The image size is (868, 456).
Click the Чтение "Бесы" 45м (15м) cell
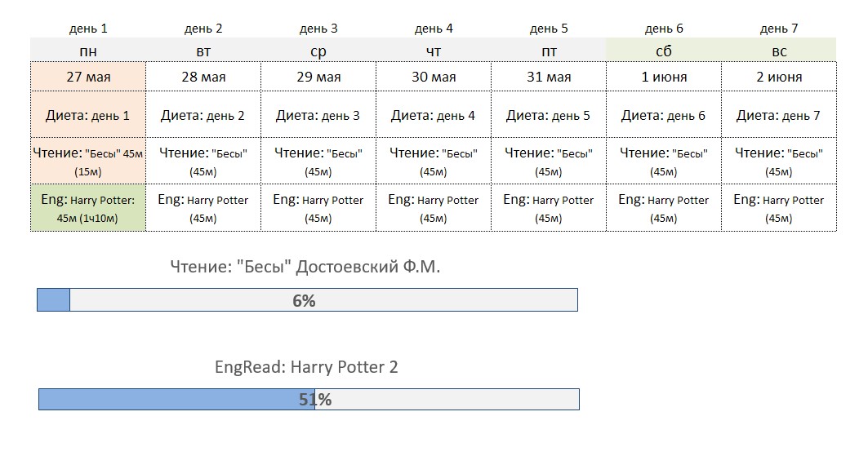pyautogui.click(x=88, y=162)
